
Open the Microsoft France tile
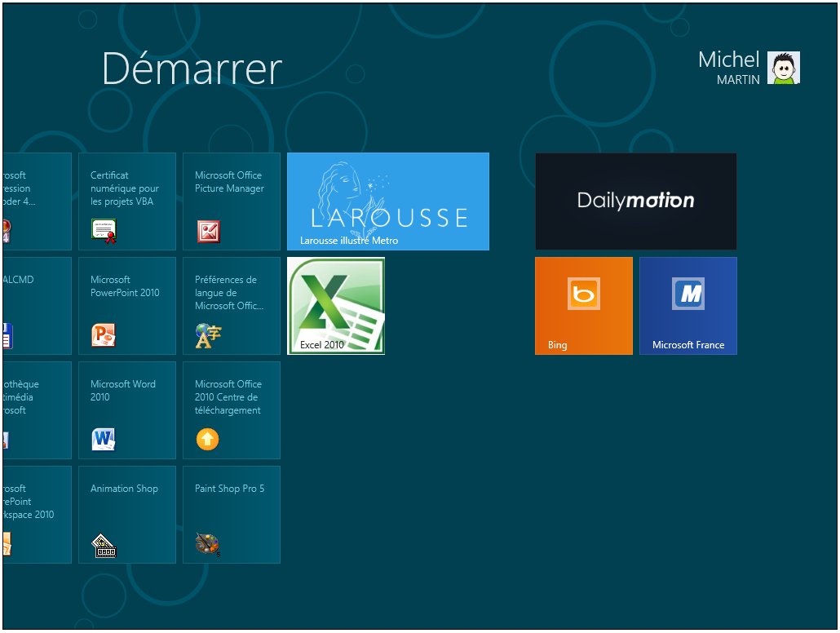pyautogui.click(x=687, y=306)
